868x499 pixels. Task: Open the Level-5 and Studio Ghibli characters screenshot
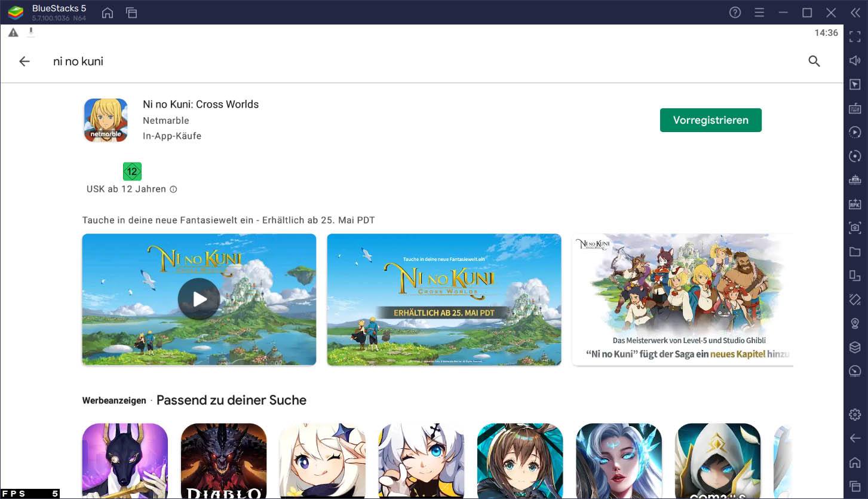click(682, 299)
